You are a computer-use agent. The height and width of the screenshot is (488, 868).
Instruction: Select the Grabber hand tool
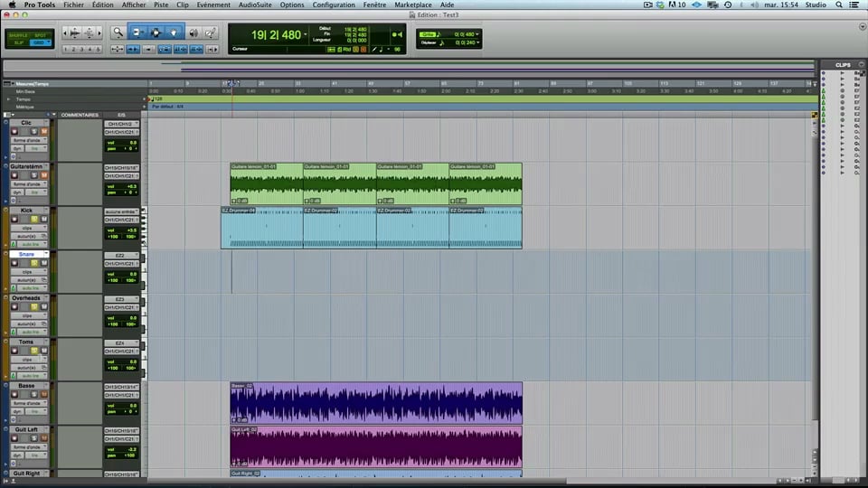174,33
